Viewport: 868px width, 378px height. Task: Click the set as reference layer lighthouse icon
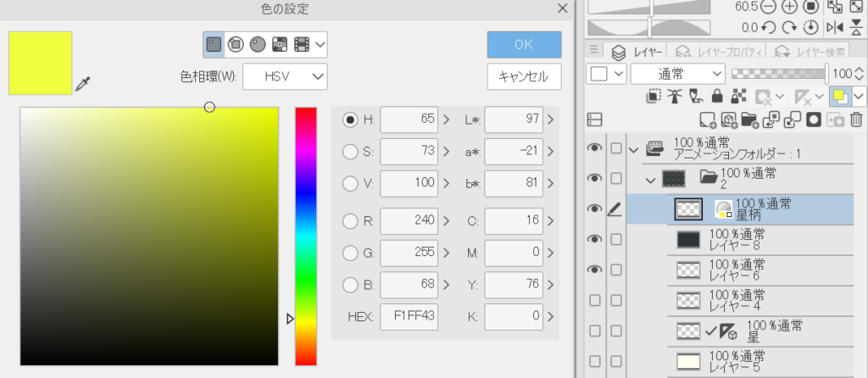[x=676, y=96]
